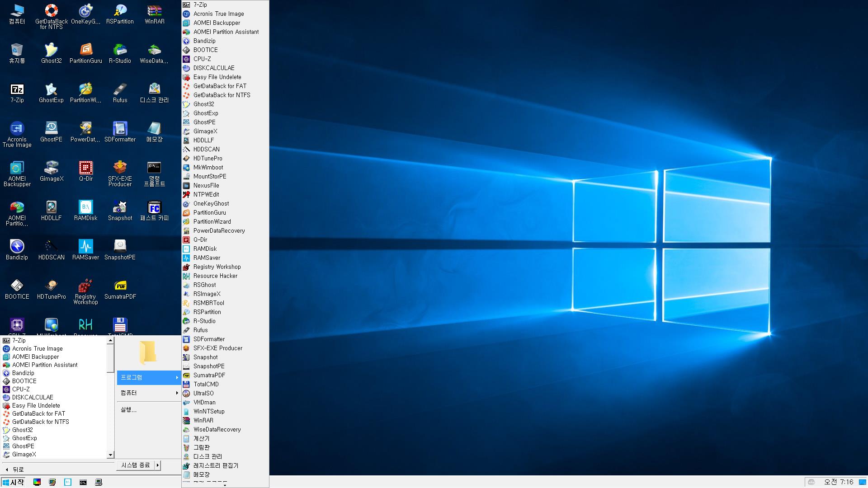Open the WinRAR desktop icon
This screenshot has height=488, width=868.
tap(155, 14)
